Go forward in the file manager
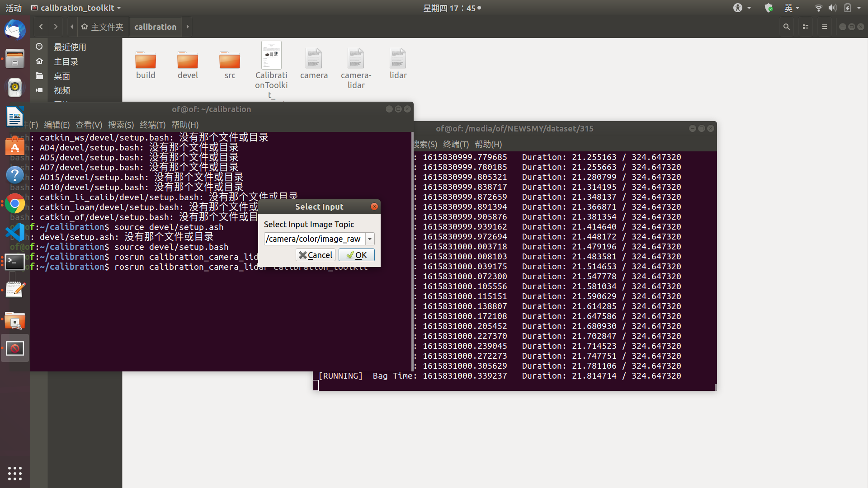The image size is (868, 488). [x=56, y=27]
